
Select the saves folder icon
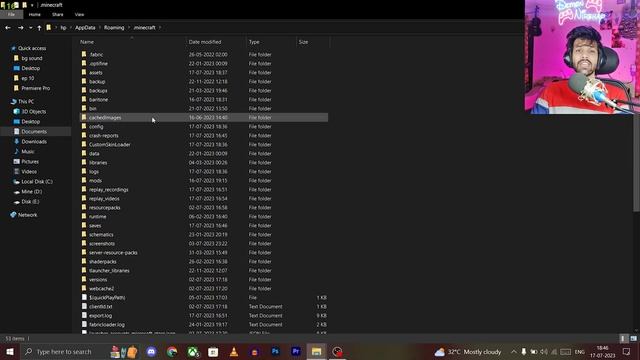pyautogui.click(x=84, y=225)
